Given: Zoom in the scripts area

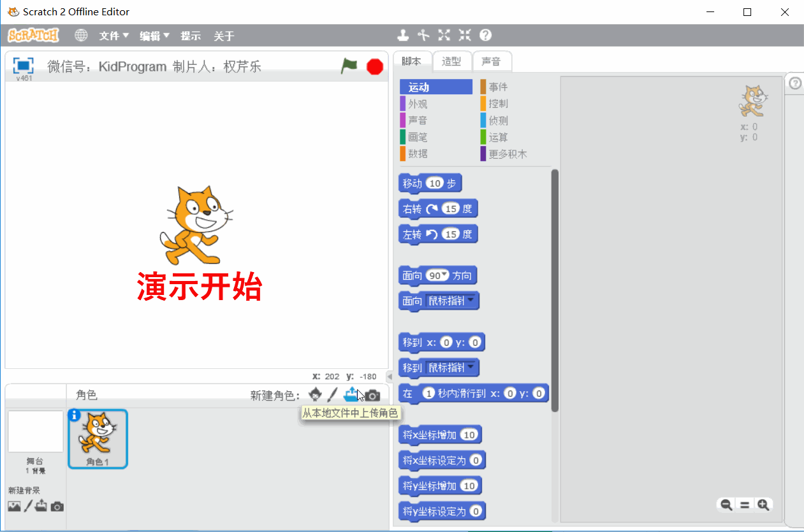Looking at the screenshot, I should click(x=763, y=505).
